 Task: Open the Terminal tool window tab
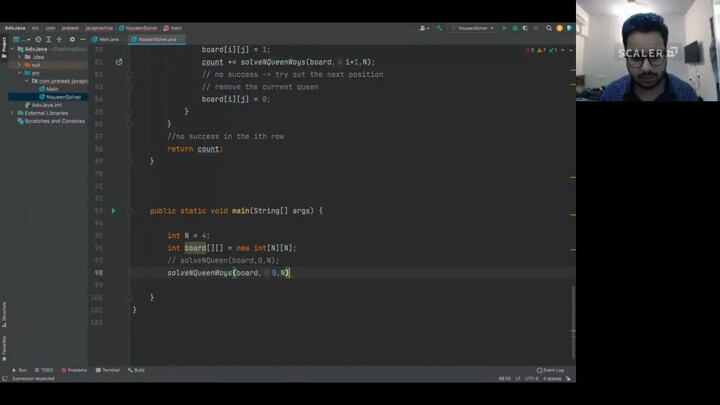pos(108,370)
